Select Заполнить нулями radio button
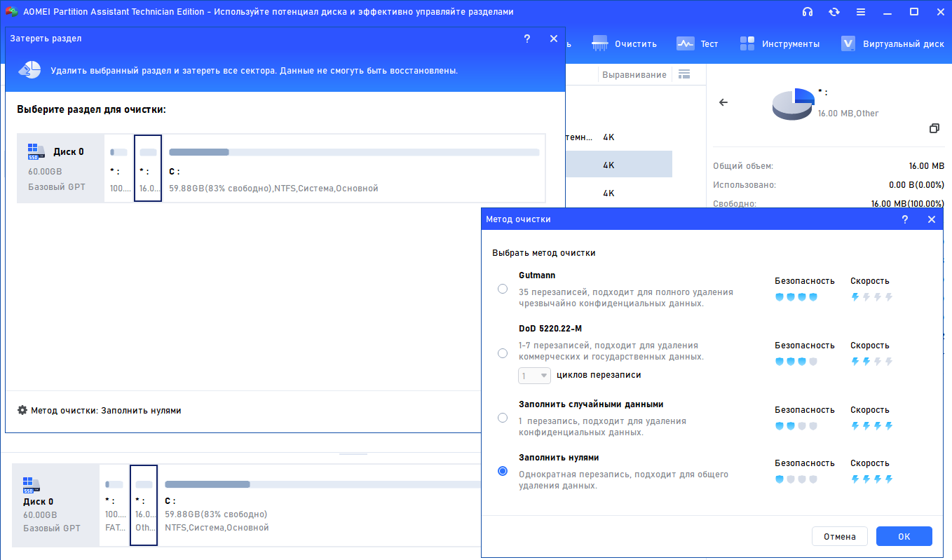 [x=503, y=471]
